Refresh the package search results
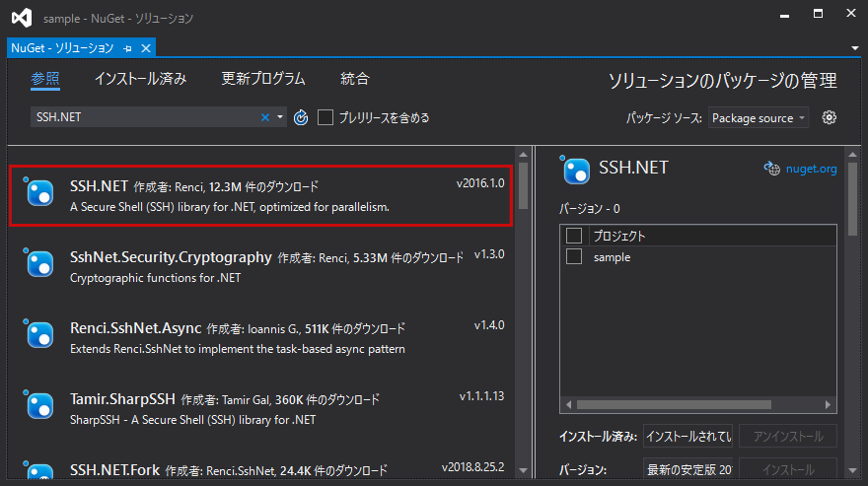 [301, 117]
